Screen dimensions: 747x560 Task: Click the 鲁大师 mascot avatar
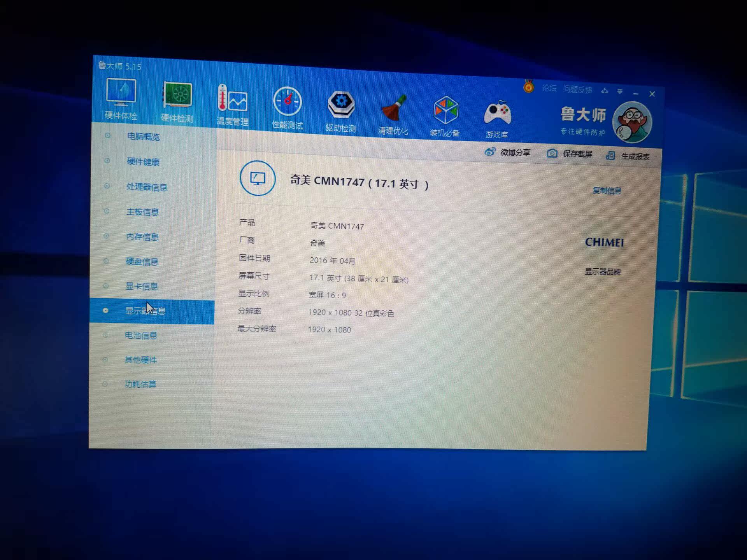[631, 122]
